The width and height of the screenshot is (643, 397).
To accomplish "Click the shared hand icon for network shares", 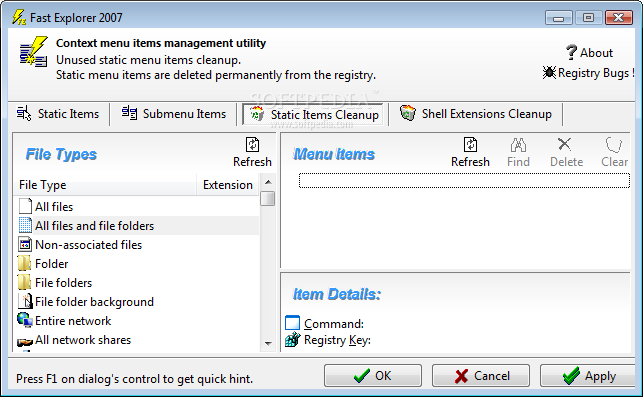I will coord(25,342).
